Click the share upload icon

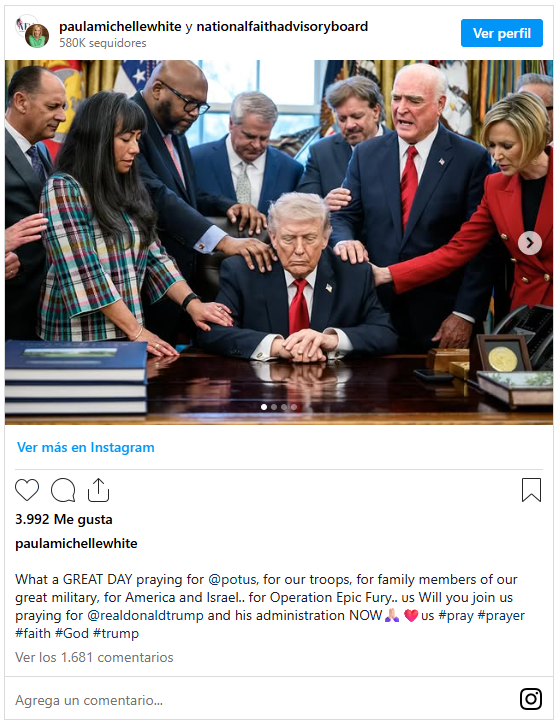point(98,490)
